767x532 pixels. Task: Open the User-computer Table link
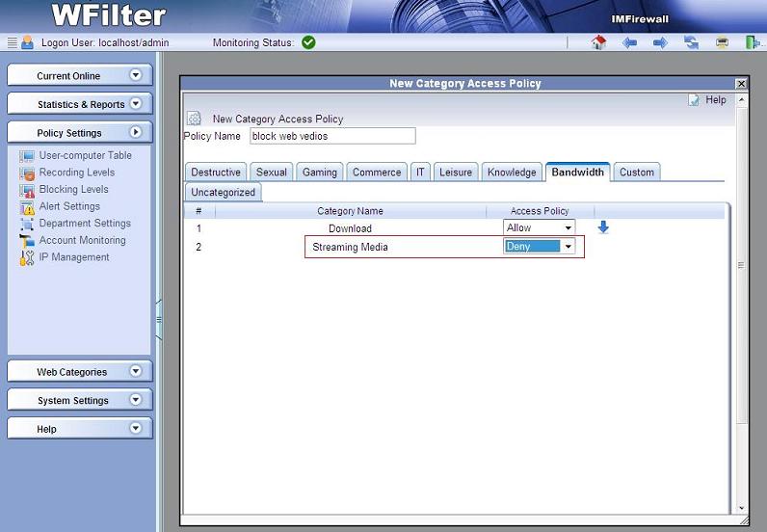click(x=86, y=155)
